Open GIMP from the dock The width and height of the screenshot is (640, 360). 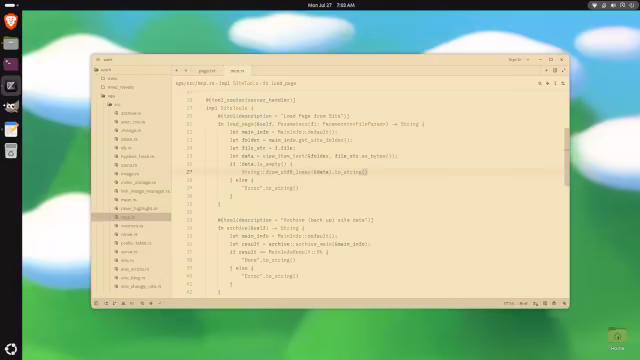(x=11, y=107)
